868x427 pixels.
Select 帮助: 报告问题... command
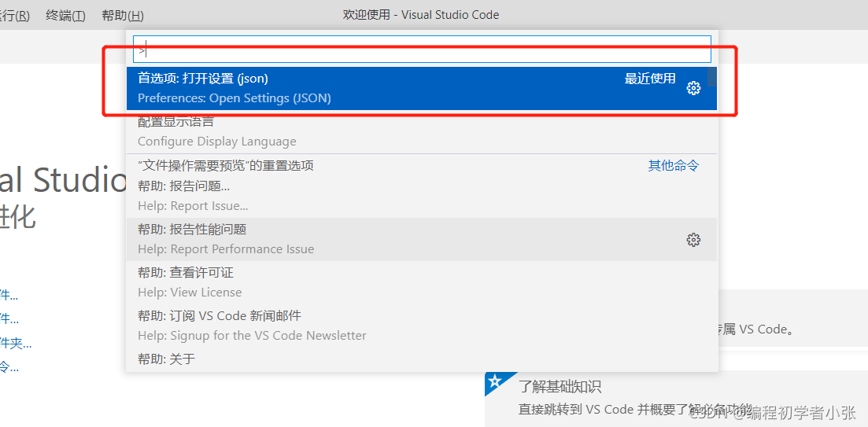422,197
